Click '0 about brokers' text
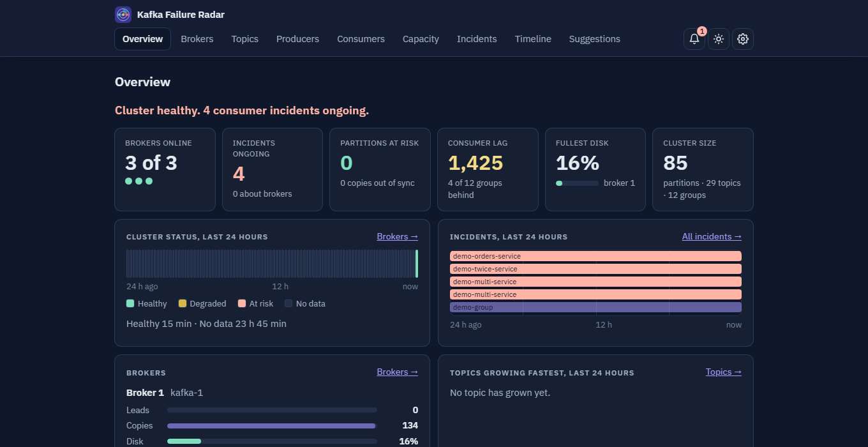Image resolution: width=868 pixels, height=447 pixels. [x=262, y=194]
